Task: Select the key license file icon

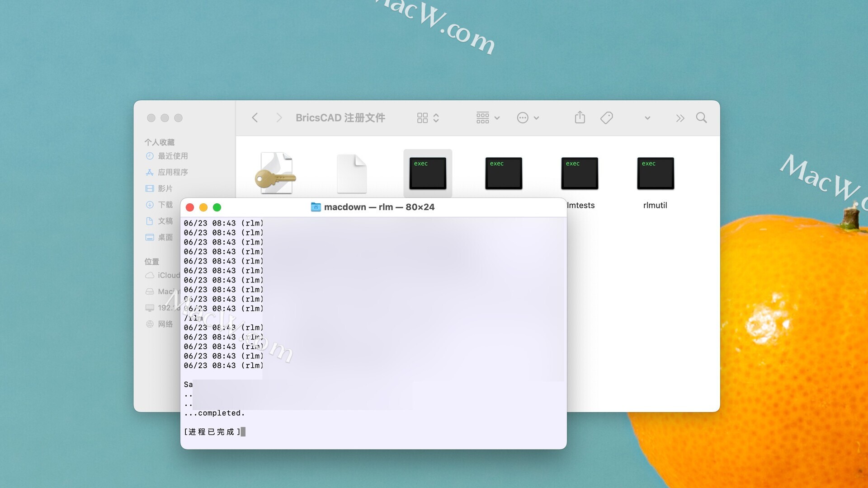Action: pos(276,173)
